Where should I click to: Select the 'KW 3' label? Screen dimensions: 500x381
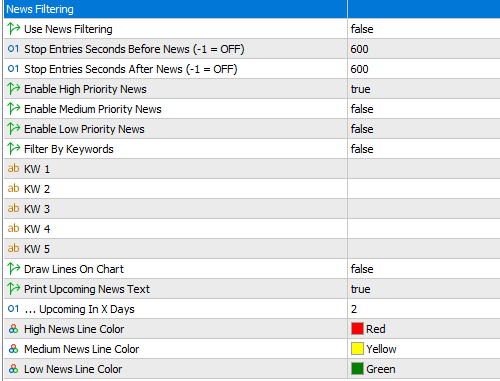37,209
